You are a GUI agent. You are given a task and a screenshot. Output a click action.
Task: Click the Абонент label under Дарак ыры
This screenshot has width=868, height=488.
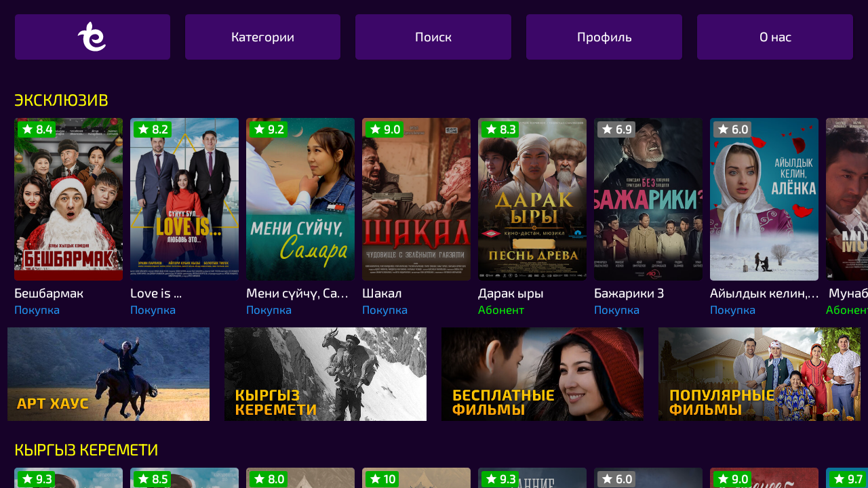(501, 310)
